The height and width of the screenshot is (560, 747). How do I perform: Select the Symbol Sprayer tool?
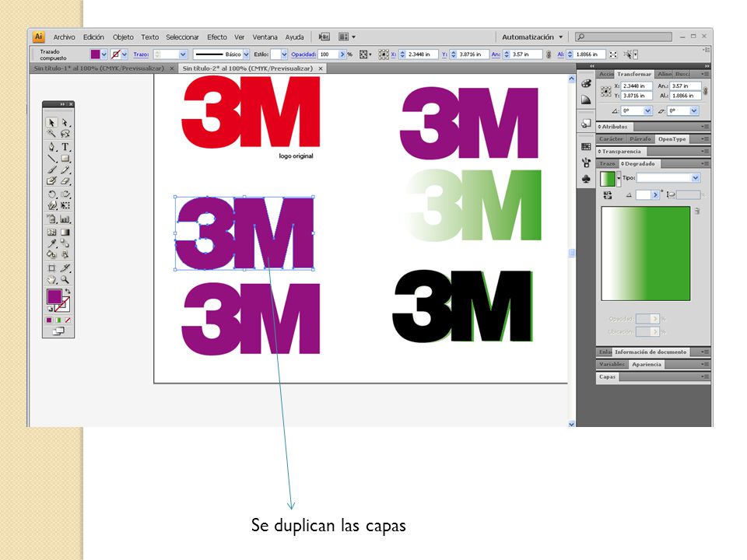point(52,219)
